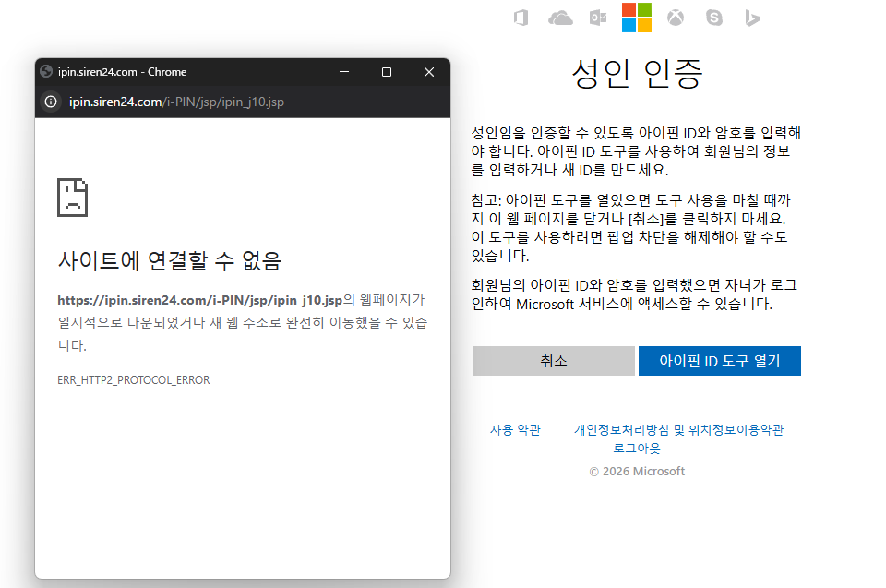This screenshot has height=588, width=886.
Task: Click the 성인 인증 page title
Action: point(637,74)
